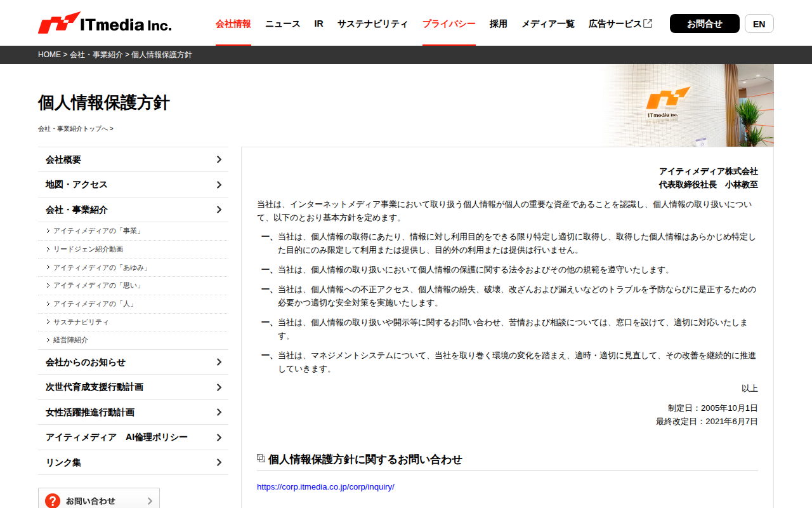
Task: Expand the 地図・アクセス chevron
Action: click(x=219, y=185)
